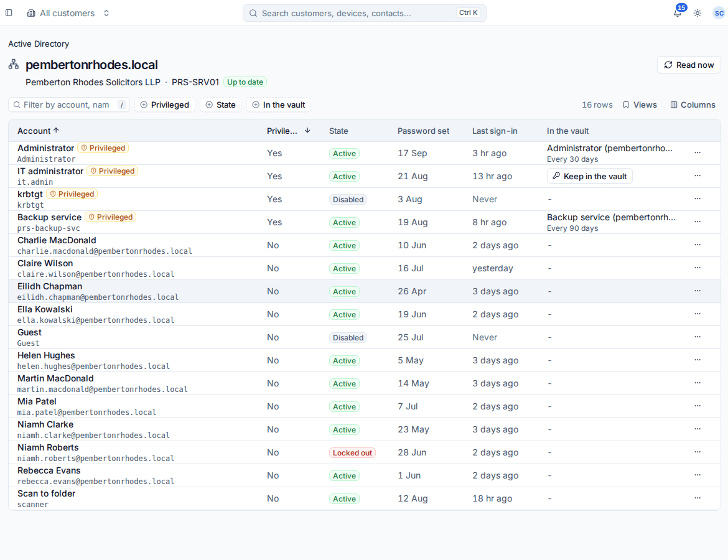Select the Ella Kowalski account name
The height and width of the screenshot is (560, 728).
(45, 309)
